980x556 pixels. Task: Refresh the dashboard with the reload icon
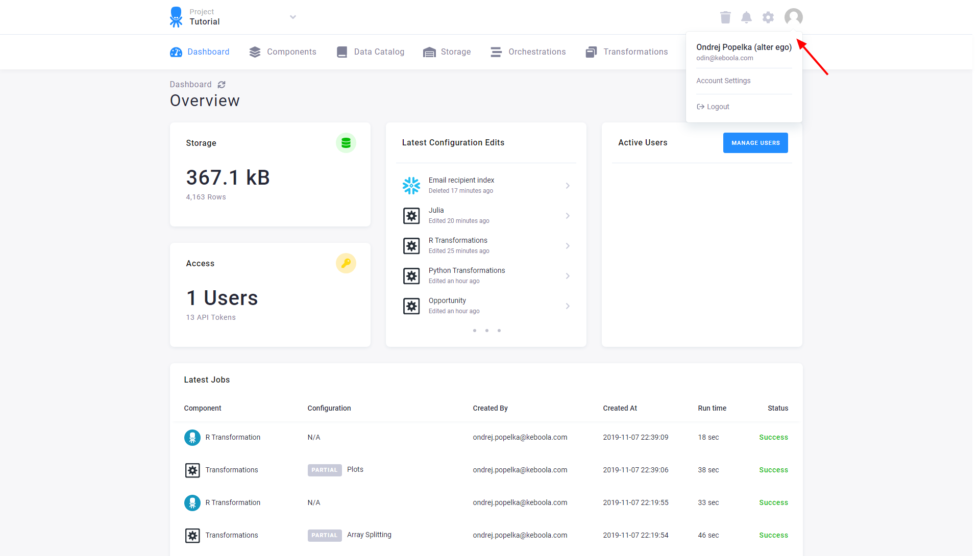point(222,85)
